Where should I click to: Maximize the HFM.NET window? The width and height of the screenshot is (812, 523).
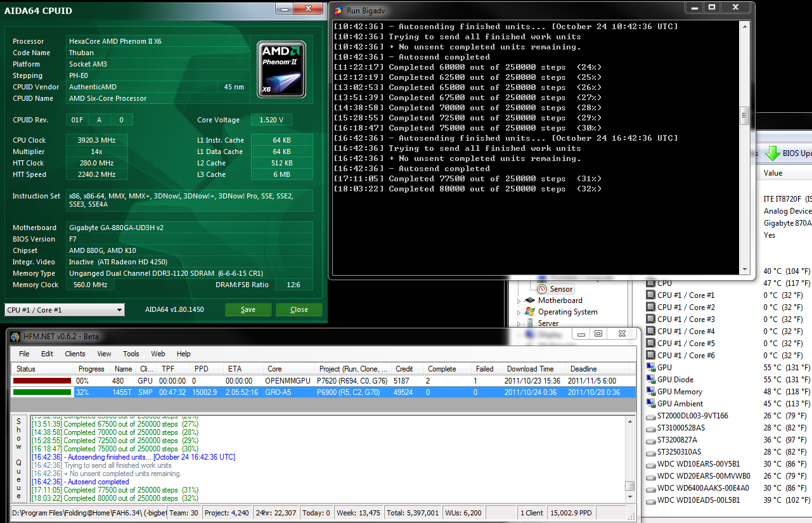click(598, 333)
